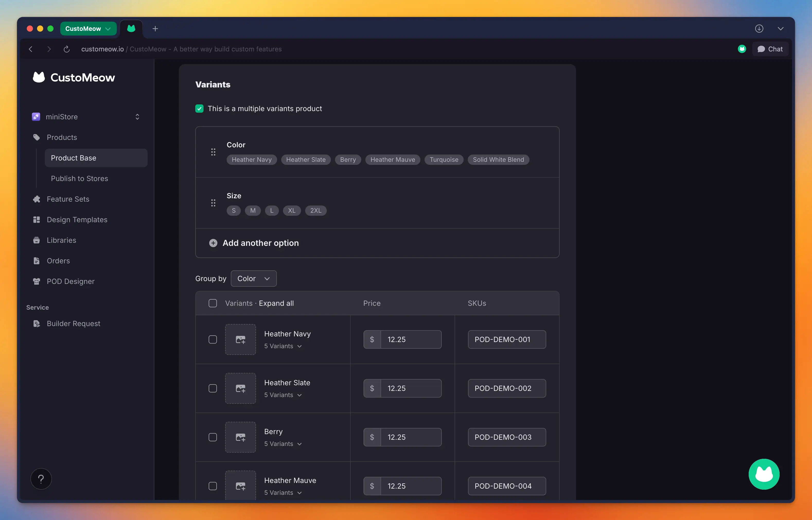The image size is (812, 520).
Task: Open the Orders section
Action: pos(58,261)
